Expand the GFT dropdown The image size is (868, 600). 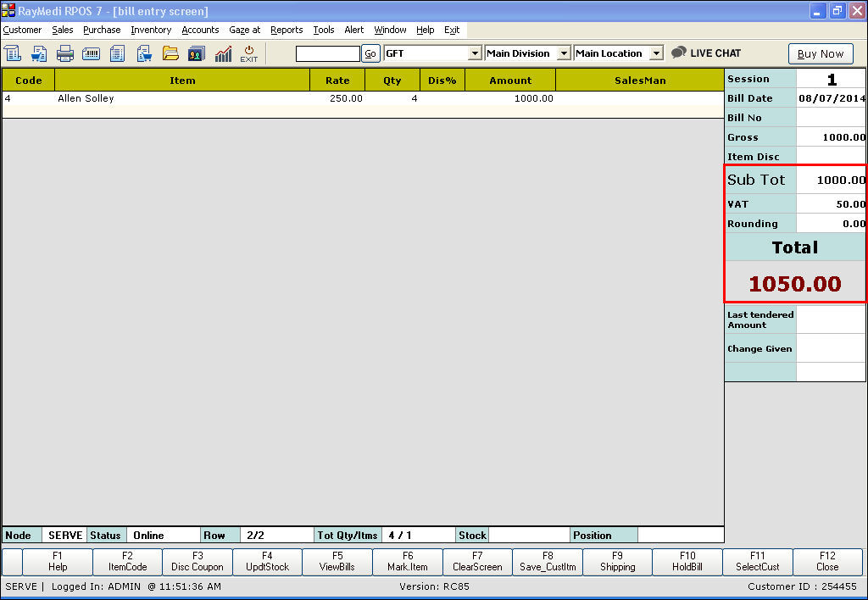[x=475, y=53]
